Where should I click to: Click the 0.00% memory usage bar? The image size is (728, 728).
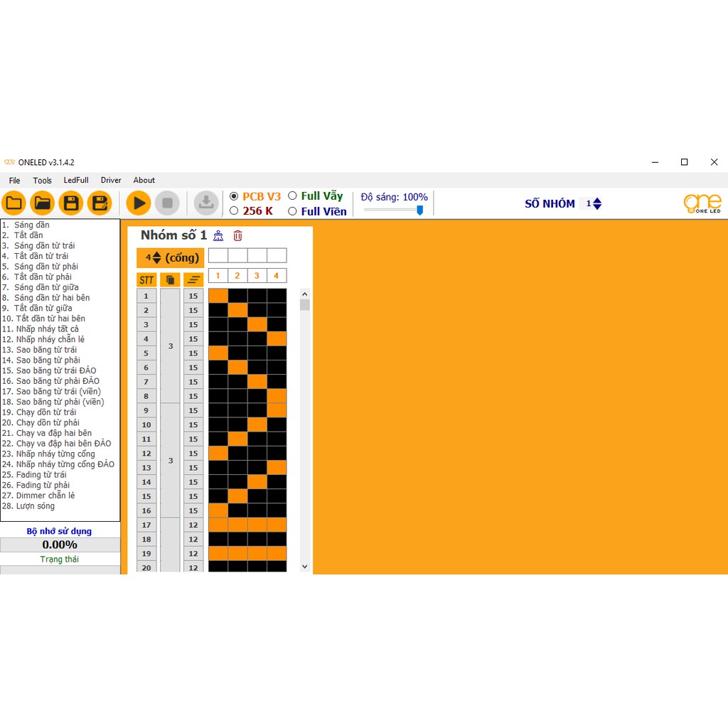(x=60, y=545)
